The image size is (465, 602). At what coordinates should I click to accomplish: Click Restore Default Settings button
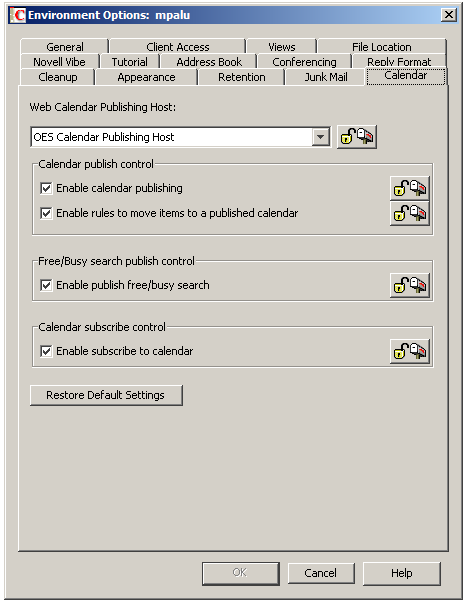106,395
